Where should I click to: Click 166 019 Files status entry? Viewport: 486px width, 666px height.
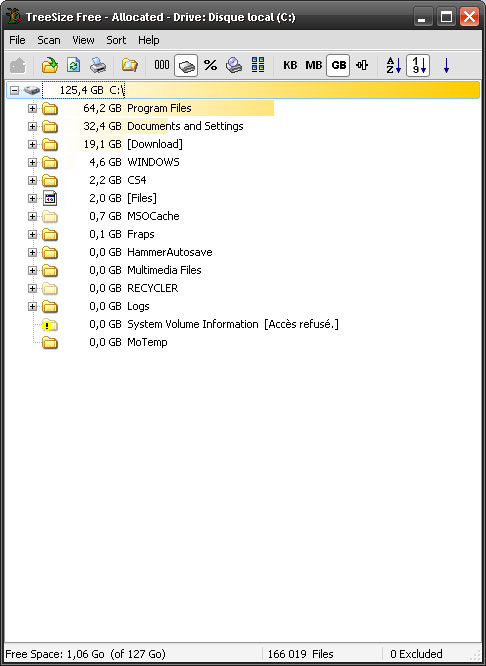click(x=300, y=654)
